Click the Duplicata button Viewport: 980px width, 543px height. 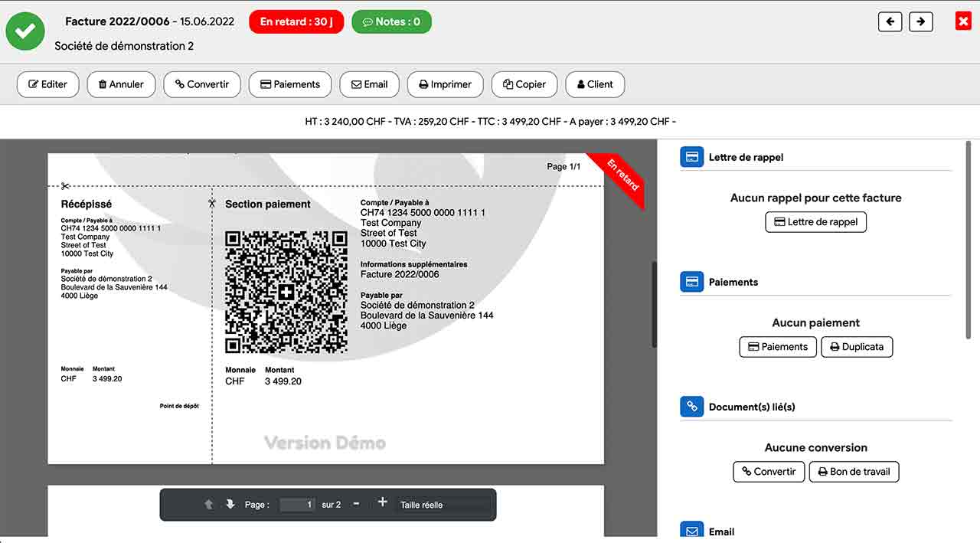pyautogui.click(x=857, y=347)
